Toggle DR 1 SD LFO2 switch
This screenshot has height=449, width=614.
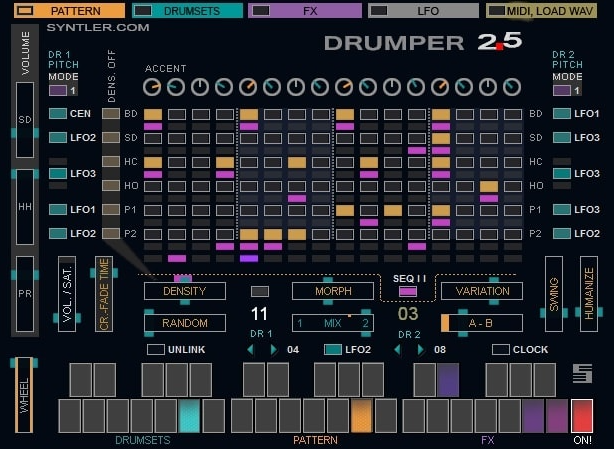pyautogui.click(x=58, y=137)
